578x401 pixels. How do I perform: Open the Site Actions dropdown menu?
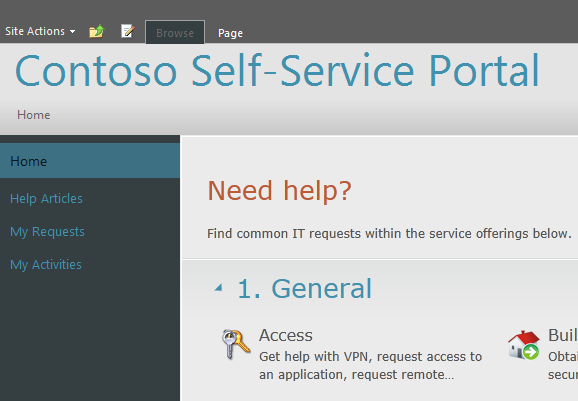tap(40, 31)
